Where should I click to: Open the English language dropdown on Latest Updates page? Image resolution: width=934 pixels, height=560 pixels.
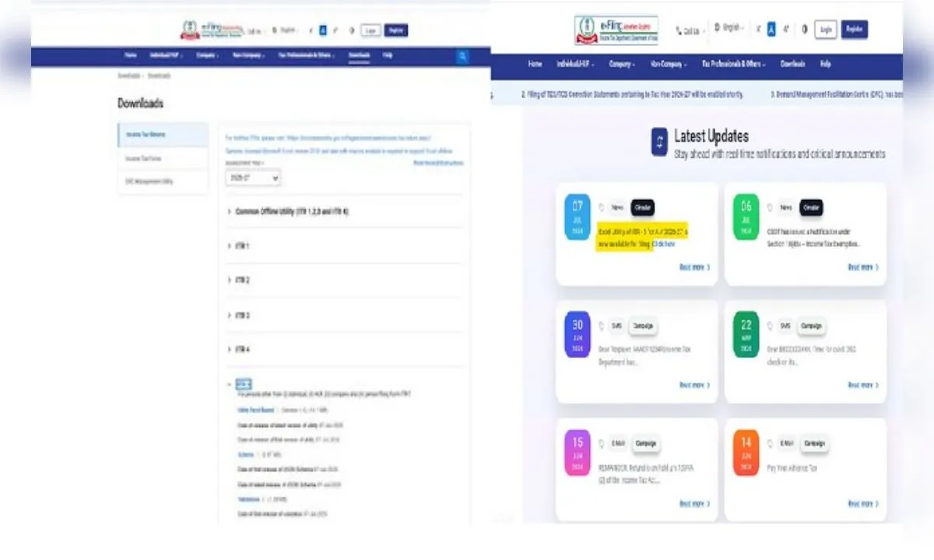point(729,28)
